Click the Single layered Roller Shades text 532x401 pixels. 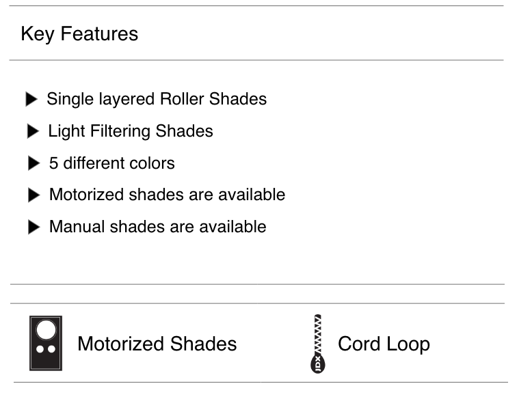(157, 99)
